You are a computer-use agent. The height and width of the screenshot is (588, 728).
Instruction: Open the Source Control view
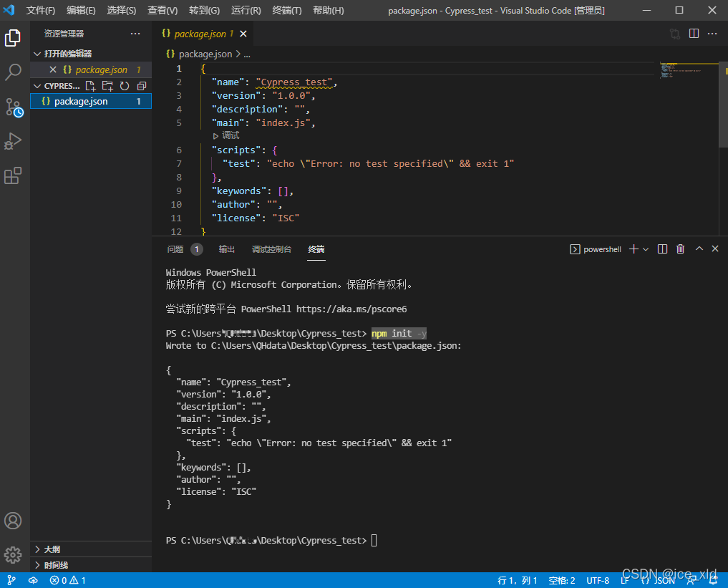[x=13, y=107]
